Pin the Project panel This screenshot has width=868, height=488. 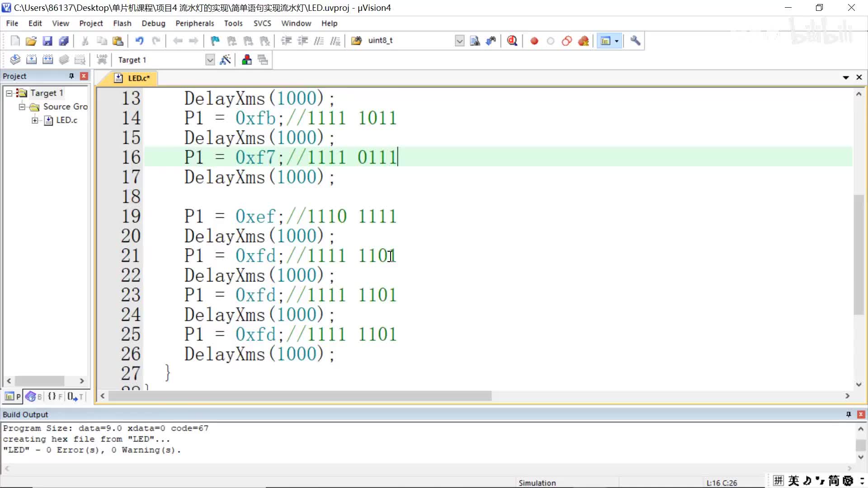click(71, 76)
